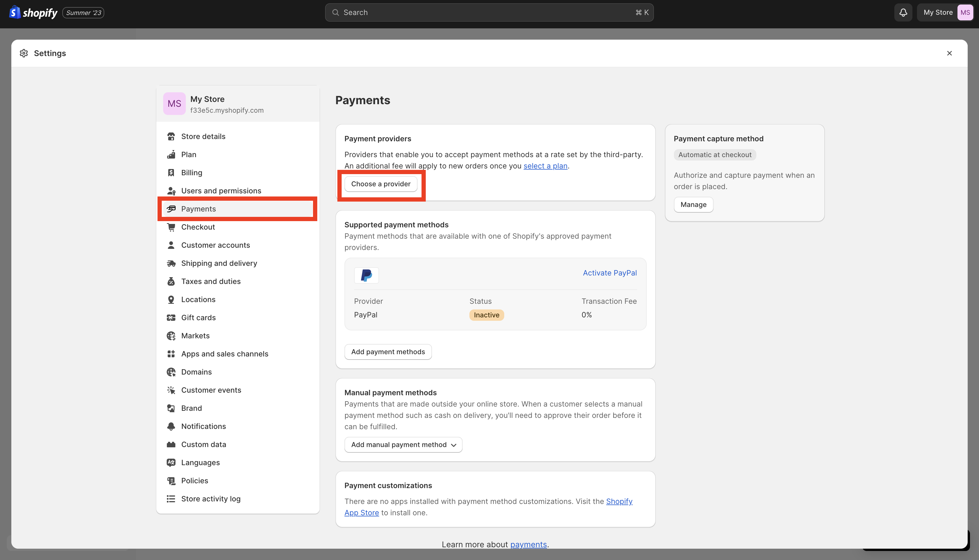Click the select a plan link
Image resolution: width=979 pixels, height=560 pixels.
click(545, 166)
